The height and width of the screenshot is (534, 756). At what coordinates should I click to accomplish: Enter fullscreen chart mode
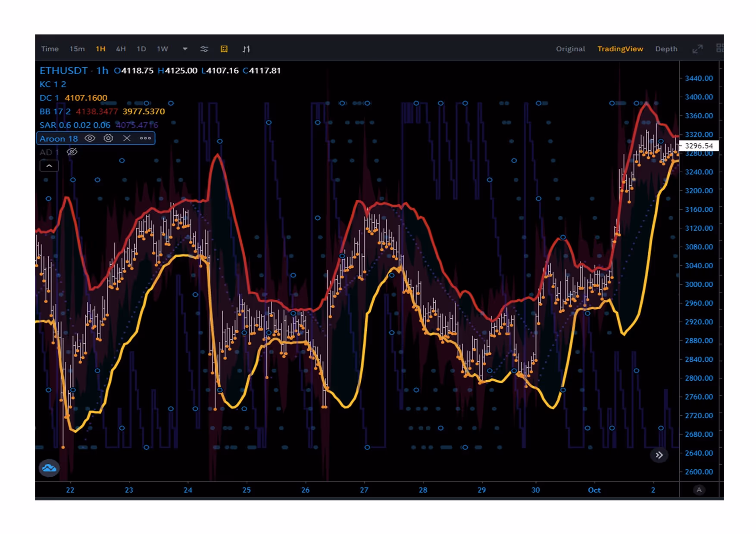pyautogui.click(x=697, y=49)
